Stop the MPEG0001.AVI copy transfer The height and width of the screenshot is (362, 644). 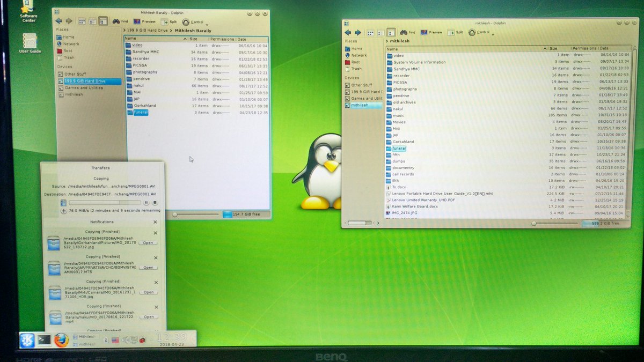pos(155,203)
